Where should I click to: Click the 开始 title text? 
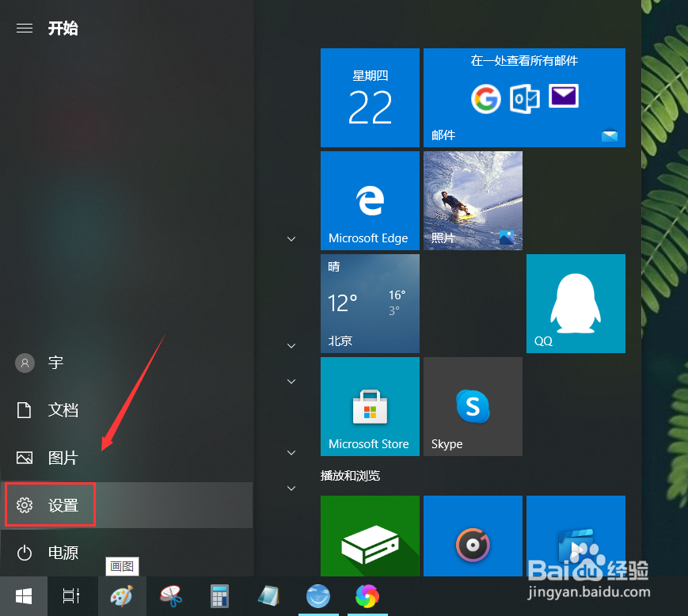point(63,29)
